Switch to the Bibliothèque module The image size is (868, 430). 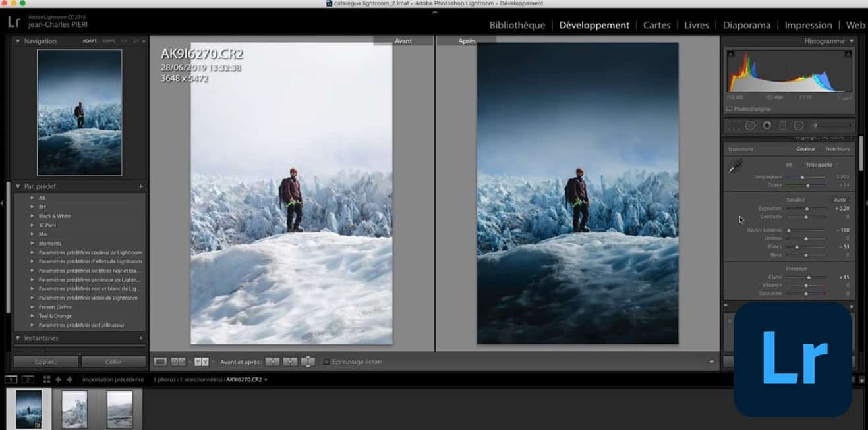tap(517, 25)
